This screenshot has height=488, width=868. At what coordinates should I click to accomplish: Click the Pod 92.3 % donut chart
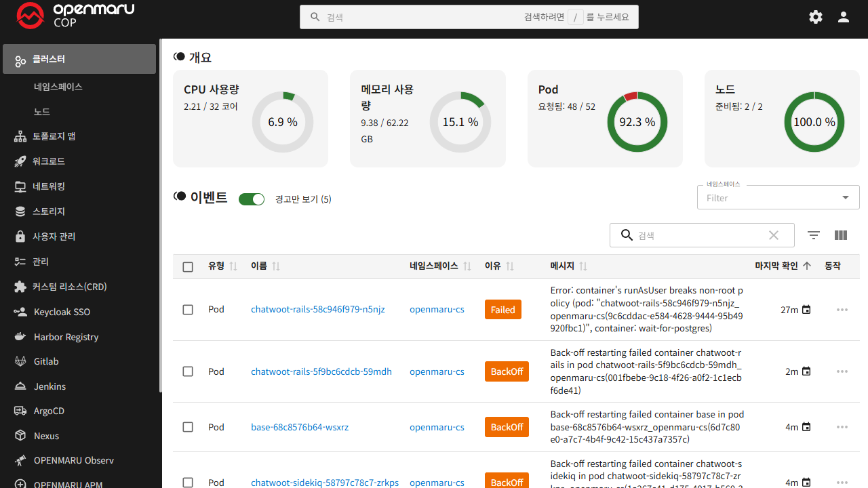click(x=637, y=122)
